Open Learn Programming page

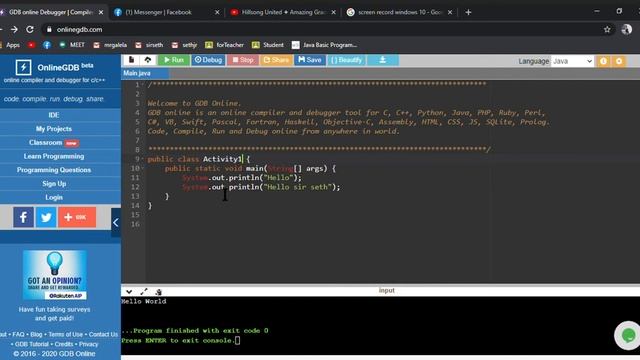(x=54, y=156)
